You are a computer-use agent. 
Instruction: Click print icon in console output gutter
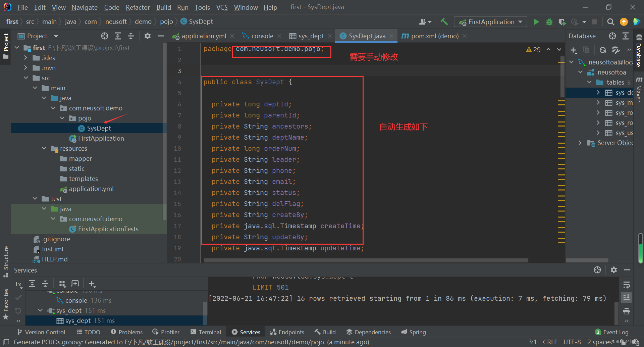626,311
